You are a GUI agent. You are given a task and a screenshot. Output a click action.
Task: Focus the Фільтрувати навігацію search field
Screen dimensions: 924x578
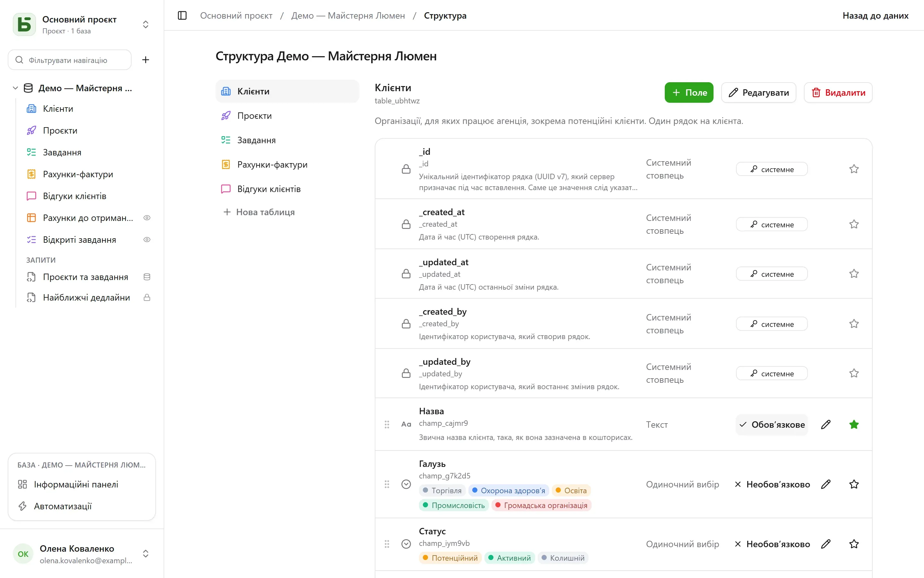[70, 60]
